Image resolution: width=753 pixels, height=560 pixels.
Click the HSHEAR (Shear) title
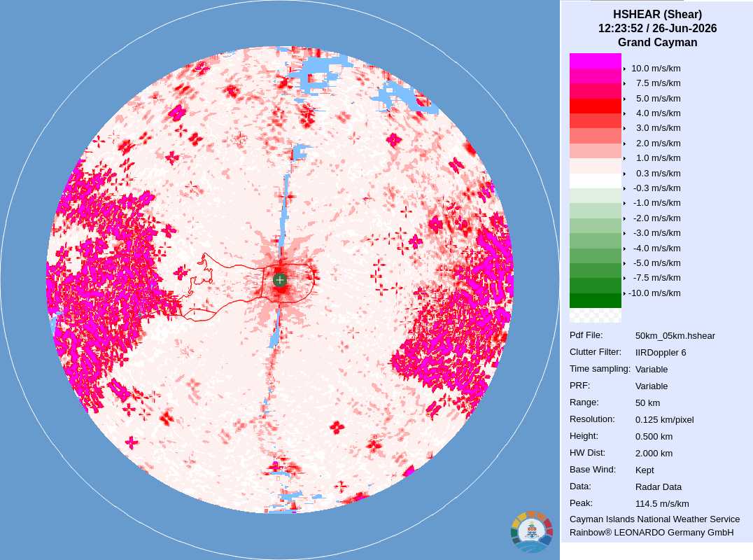coord(657,15)
